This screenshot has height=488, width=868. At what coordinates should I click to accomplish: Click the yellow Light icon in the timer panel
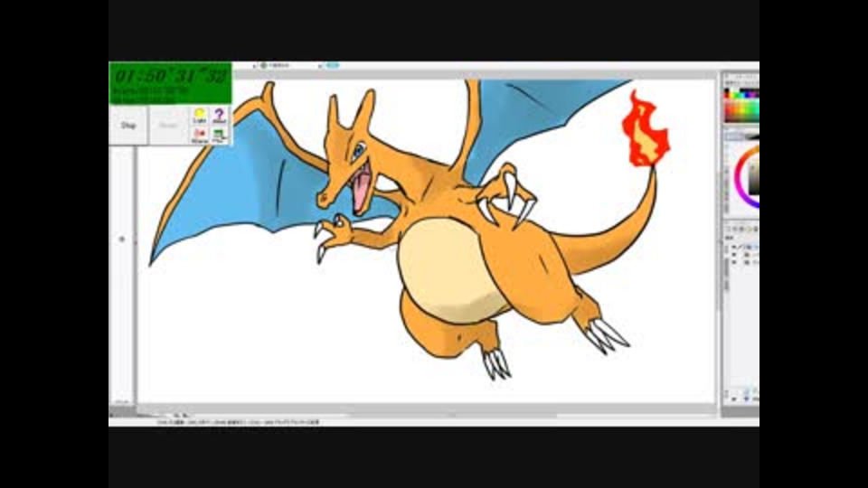(x=200, y=116)
